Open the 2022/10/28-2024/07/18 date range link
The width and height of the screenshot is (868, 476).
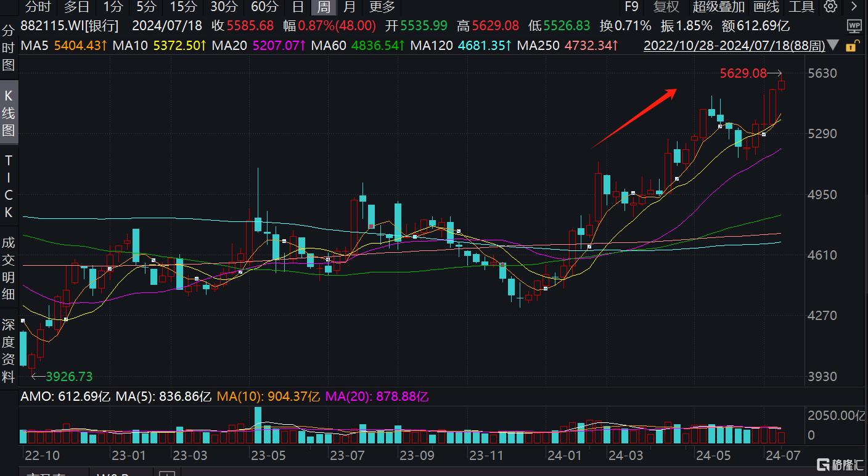734,46
